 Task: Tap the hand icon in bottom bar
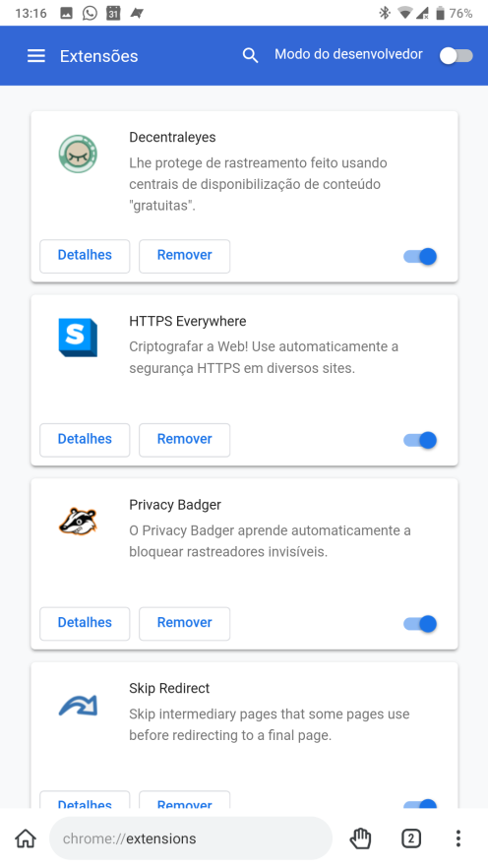(360, 838)
